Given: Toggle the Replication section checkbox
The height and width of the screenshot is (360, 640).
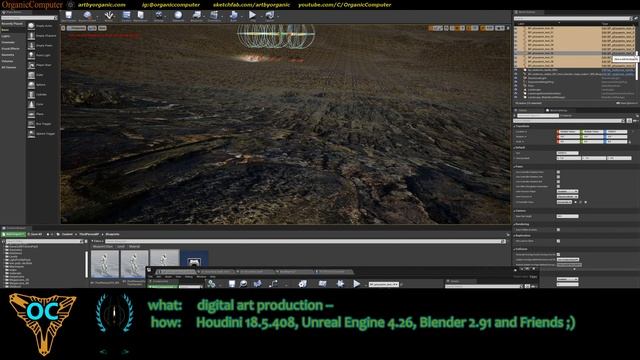Looking at the screenshot, I should tap(558, 241).
